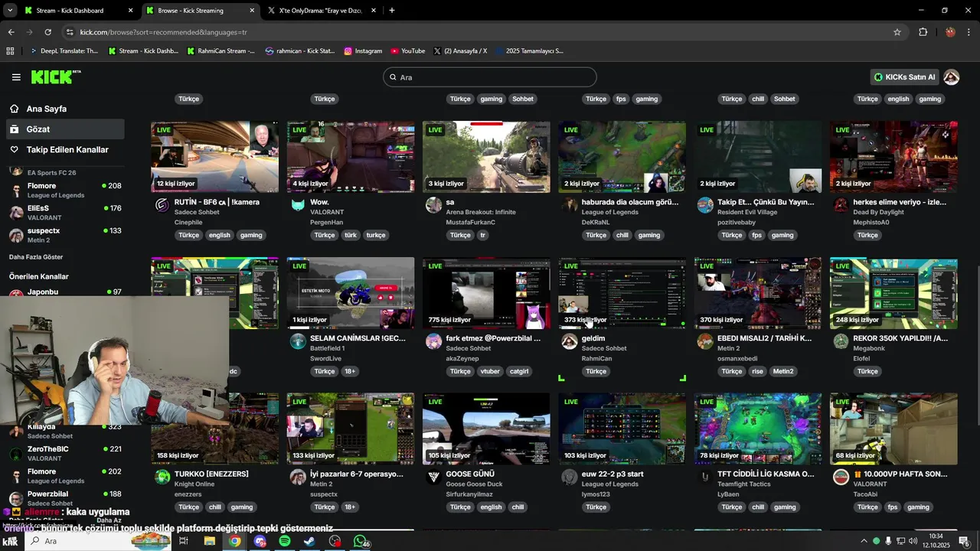980x551 pixels.
Task: Open the MustafaFurkanC channel link
Action: point(471,222)
